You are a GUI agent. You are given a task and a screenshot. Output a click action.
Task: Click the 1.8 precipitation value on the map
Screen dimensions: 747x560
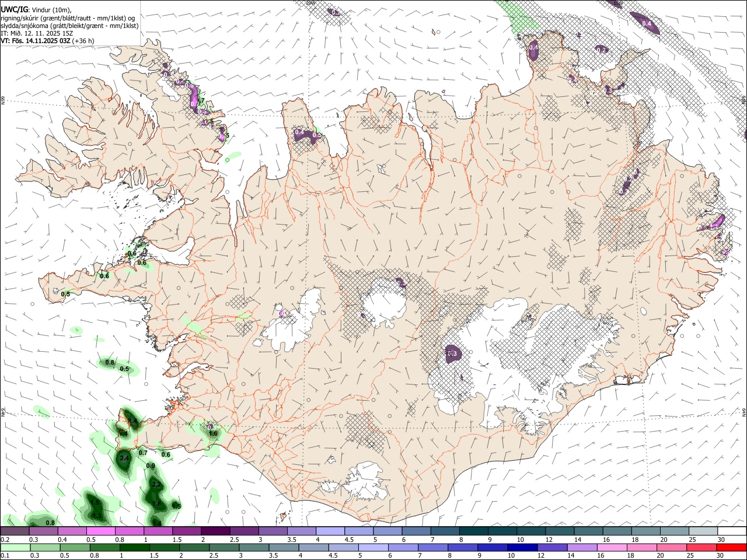156,504
